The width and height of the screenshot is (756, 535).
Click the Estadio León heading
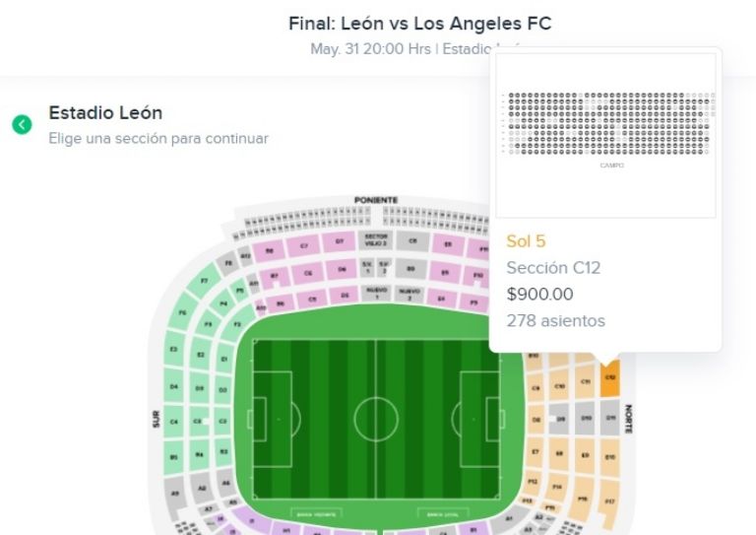pyautogui.click(x=105, y=113)
